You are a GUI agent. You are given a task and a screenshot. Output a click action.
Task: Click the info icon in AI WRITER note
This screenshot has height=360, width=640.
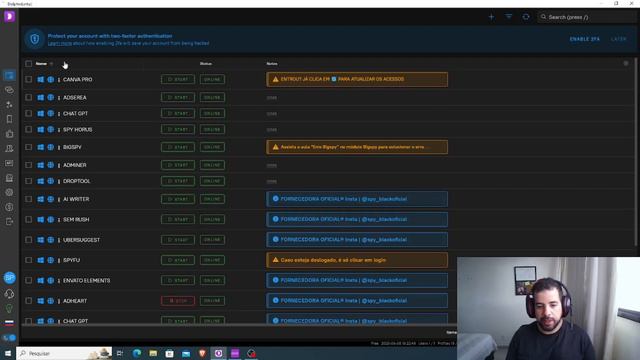point(276,199)
